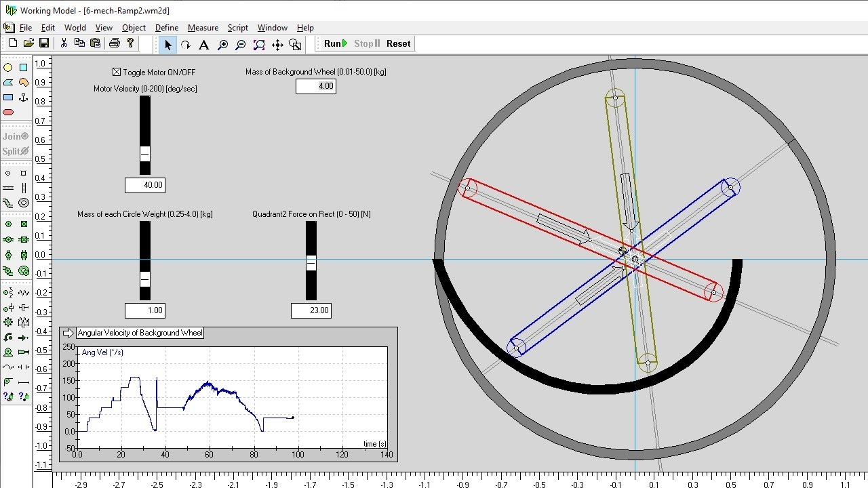Click the Motor Velocity value field 40.00

pyautogui.click(x=145, y=185)
